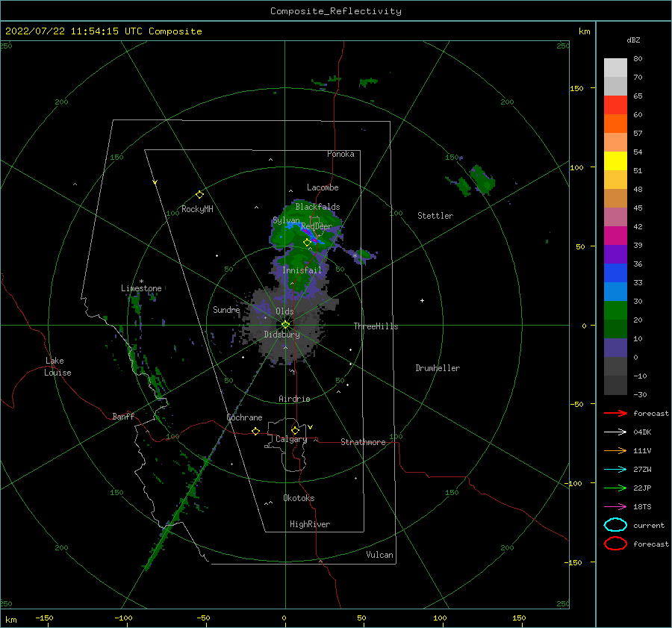The image size is (672, 628).
Task: Click the Sundre label
Action: pyautogui.click(x=226, y=309)
